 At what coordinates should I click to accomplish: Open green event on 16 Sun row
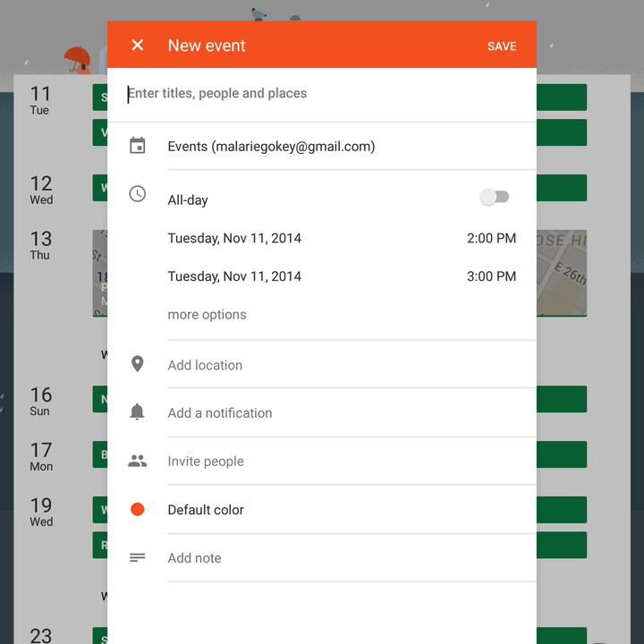point(562,399)
